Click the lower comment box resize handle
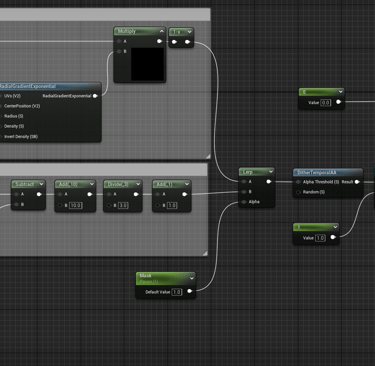 pyautogui.click(x=205, y=254)
